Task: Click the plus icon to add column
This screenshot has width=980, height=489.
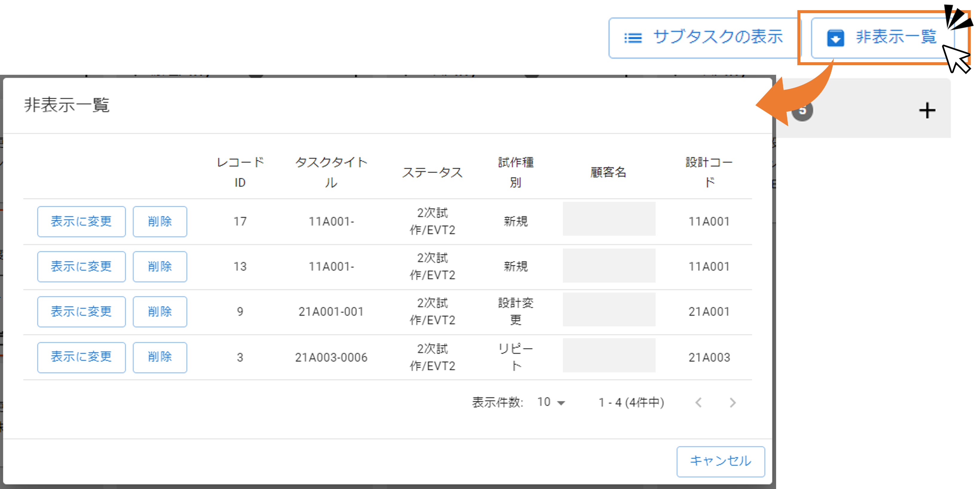Action: [927, 111]
